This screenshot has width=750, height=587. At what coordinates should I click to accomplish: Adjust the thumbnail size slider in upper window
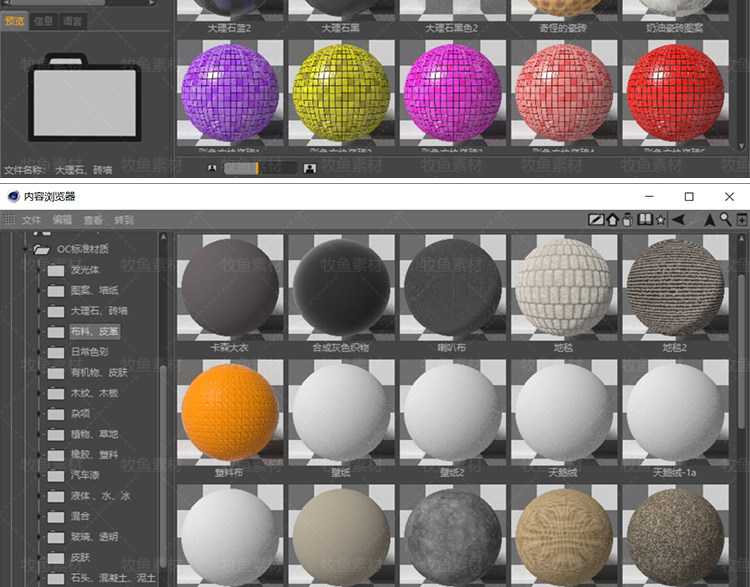[x=260, y=168]
